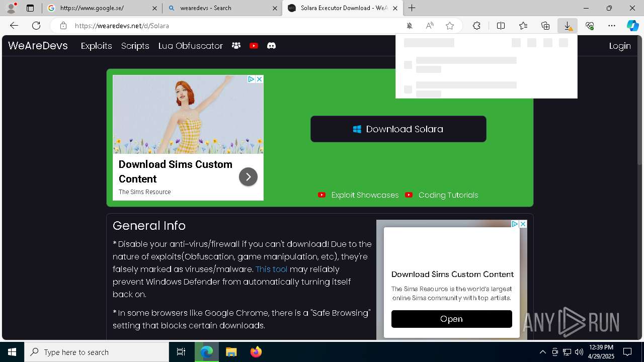This screenshot has height=362, width=644.
Task: Open the browser profile icon
Action: [x=11, y=8]
